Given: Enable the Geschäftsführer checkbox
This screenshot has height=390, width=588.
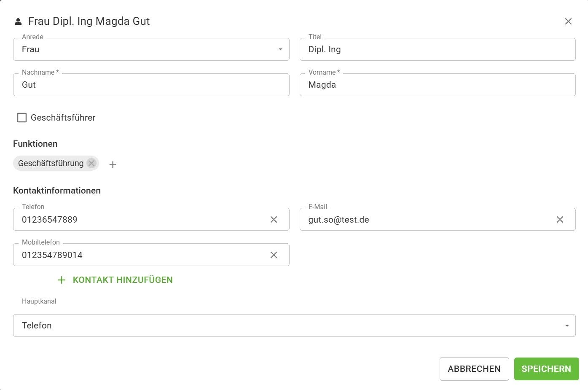Looking at the screenshot, I should [22, 118].
